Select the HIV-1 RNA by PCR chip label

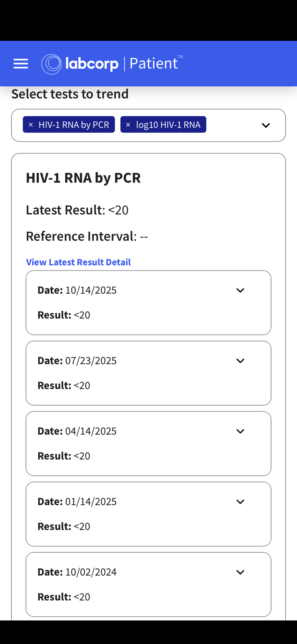(74, 125)
